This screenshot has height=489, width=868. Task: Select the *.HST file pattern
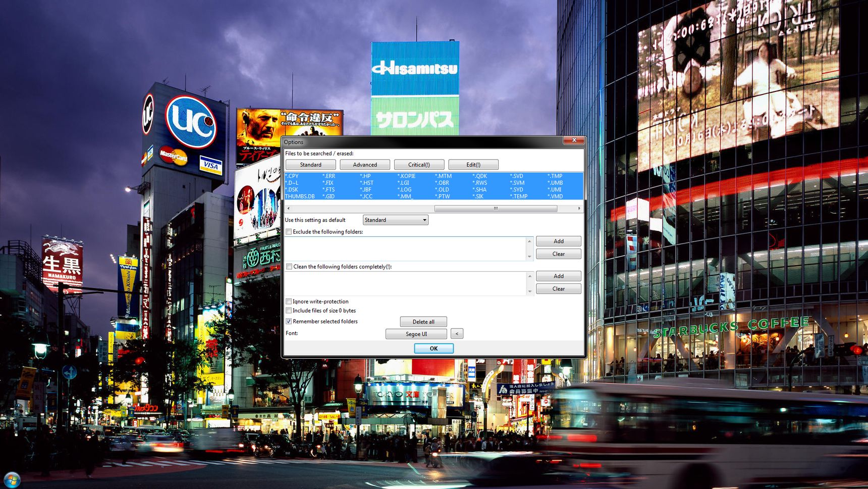(x=367, y=183)
